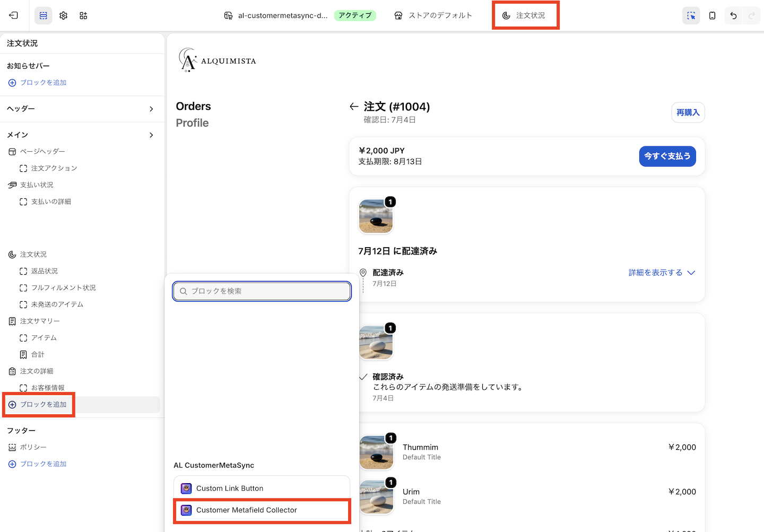Select 注文の詳細 section
This screenshot has height=532, width=764.
[x=37, y=371]
